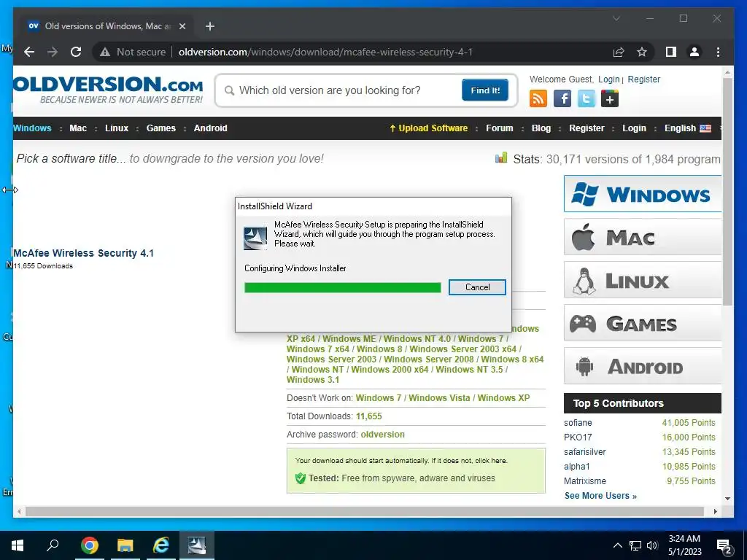This screenshot has height=560, width=747.
Task: Reload the page with the refresh icon
Action: (x=76, y=52)
